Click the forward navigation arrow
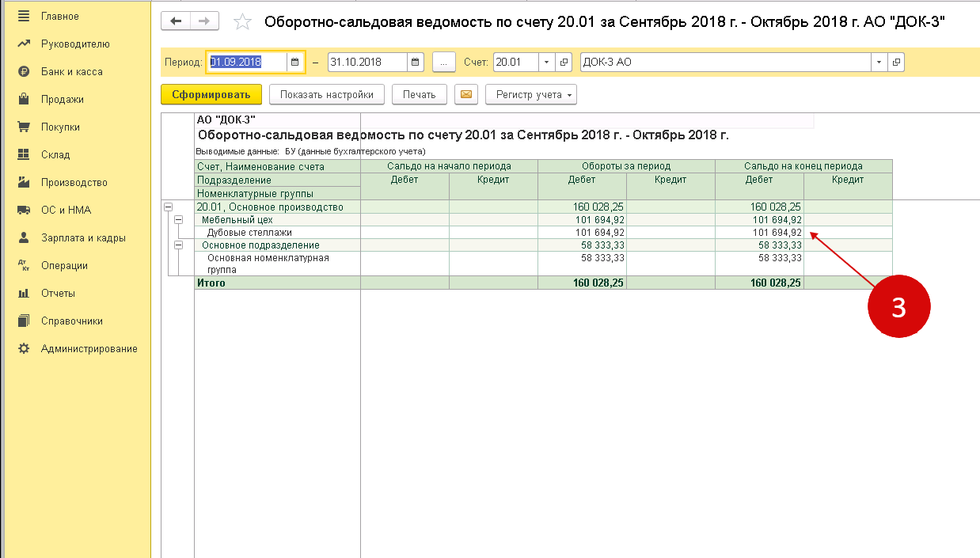The image size is (980, 558). coord(204,21)
